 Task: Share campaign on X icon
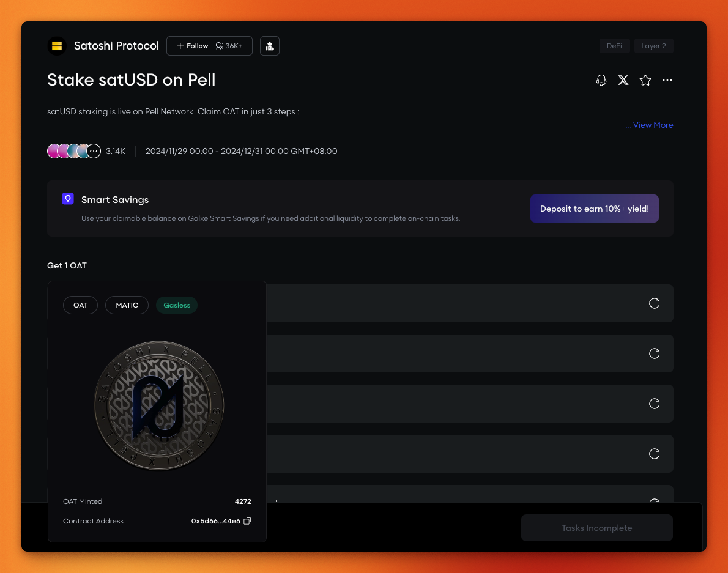point(623,80)
